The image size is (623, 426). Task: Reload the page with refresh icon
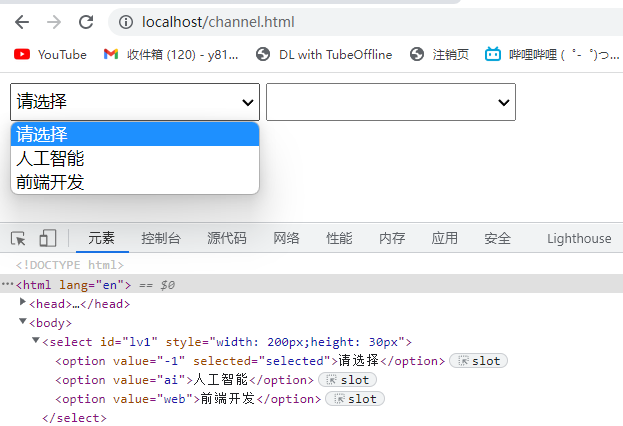[x=86, y=21]
